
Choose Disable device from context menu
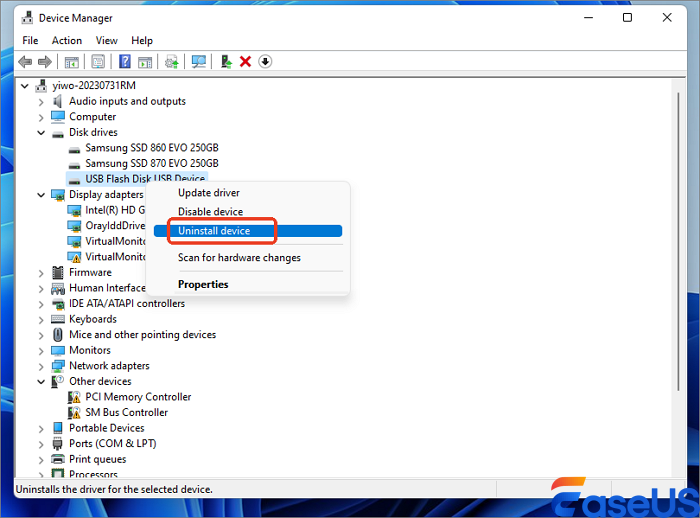point(211,212)
